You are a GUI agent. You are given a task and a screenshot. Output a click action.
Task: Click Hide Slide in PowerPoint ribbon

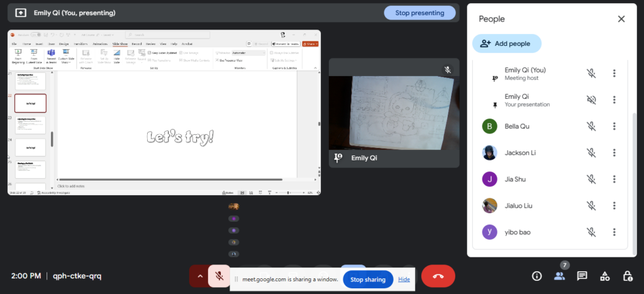[x=116, y=56]
